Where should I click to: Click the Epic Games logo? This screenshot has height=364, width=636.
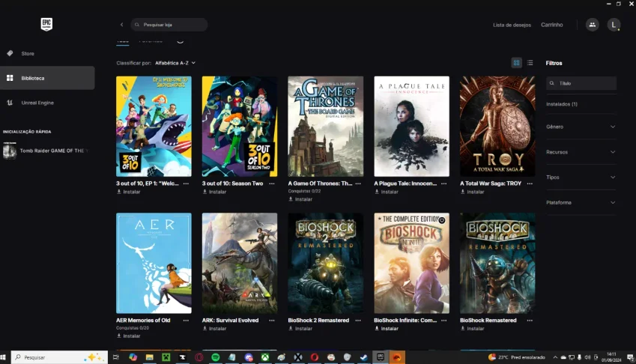(x=46, y=24)
